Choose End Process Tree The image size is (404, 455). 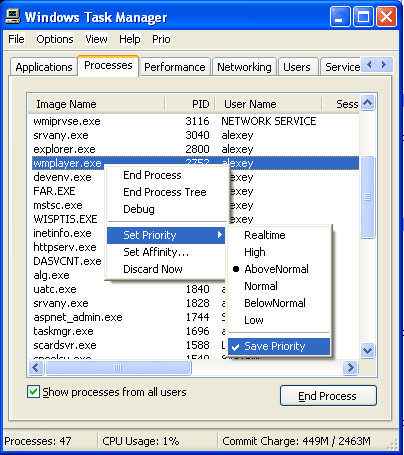(166, 192)
